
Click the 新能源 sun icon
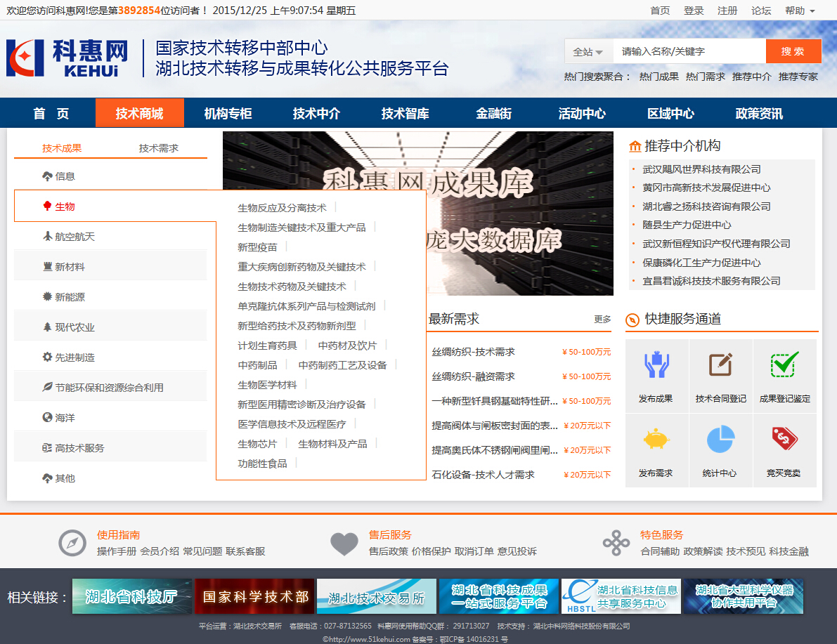point(48,296)
